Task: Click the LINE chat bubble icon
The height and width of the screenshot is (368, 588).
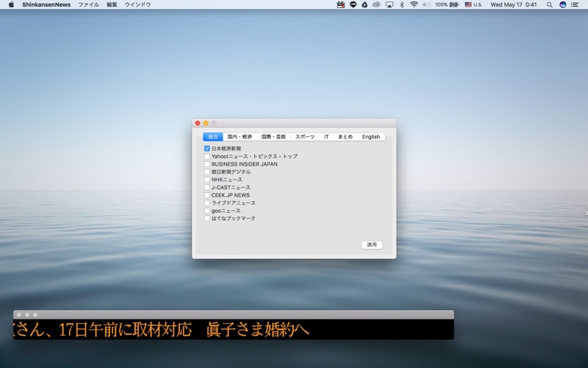Action: click(353, 4)
